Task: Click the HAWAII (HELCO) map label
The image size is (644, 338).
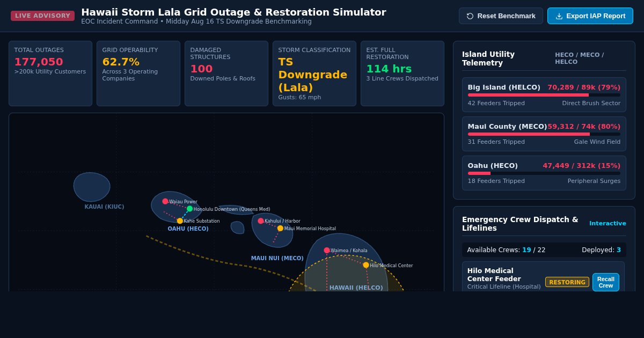Action: click(356, 288)
